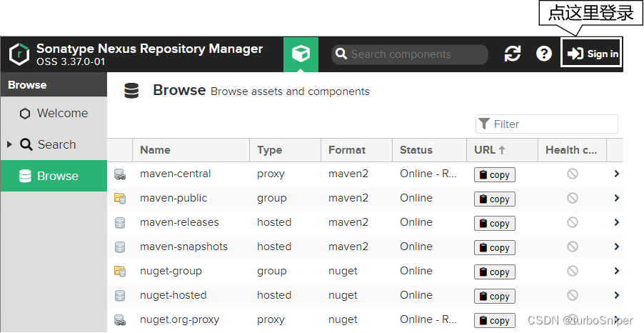Click the maven-central proxy repository icon
This screenshot has height=333, width=644.
(x=120, y=174)
